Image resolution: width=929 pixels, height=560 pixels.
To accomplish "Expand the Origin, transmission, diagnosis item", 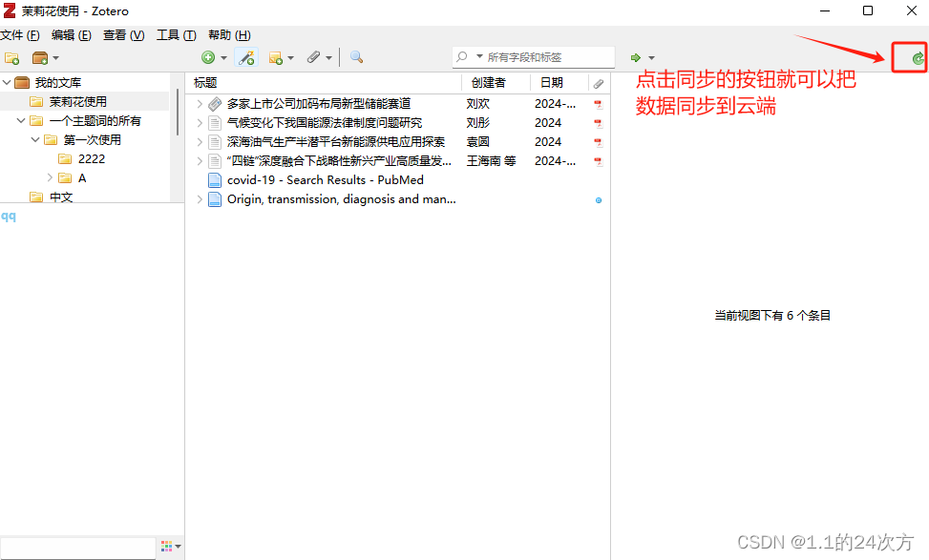I will coord(200,198).
